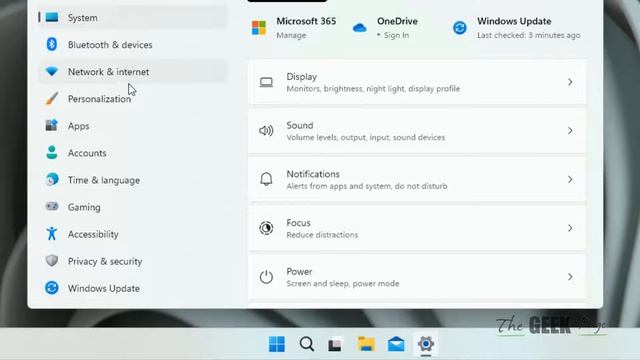This screenshot has height=360, width=640.
Task: Click the Sound speaker icon
Action: click(x=266, y=131)
